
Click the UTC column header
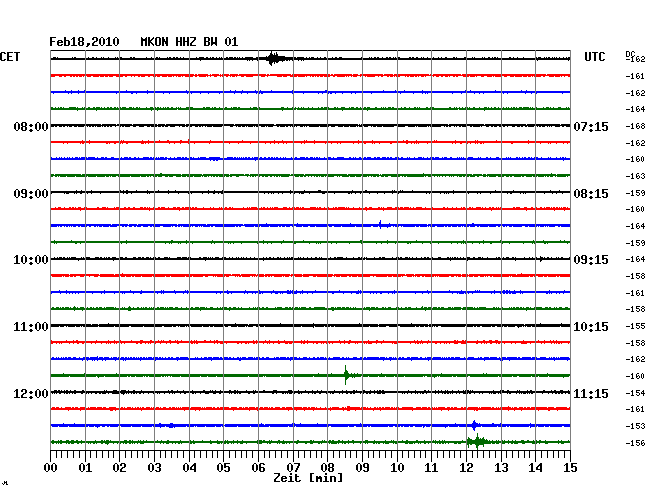click(595, 57)
